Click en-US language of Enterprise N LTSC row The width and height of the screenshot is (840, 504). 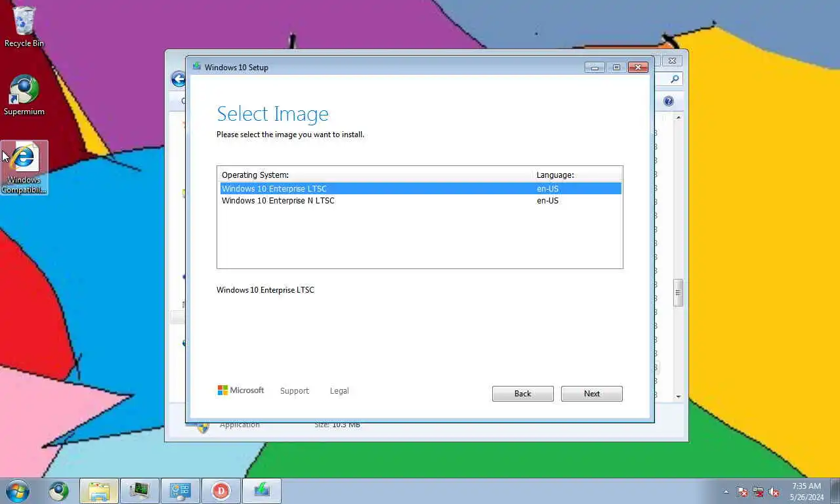[547, 201]
